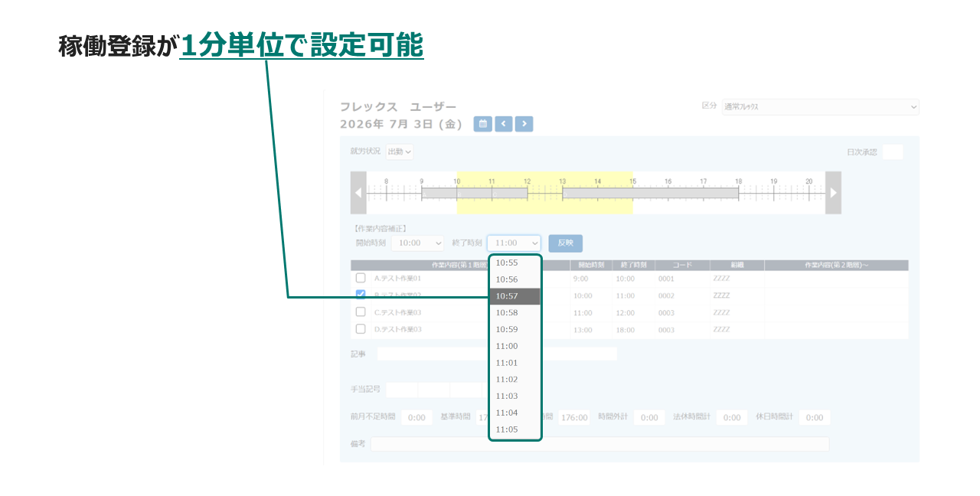Screen dimensions: 980x496
Task: Open the 開始時刻 dropdown showing 10:00
Action: coord(417,243)
